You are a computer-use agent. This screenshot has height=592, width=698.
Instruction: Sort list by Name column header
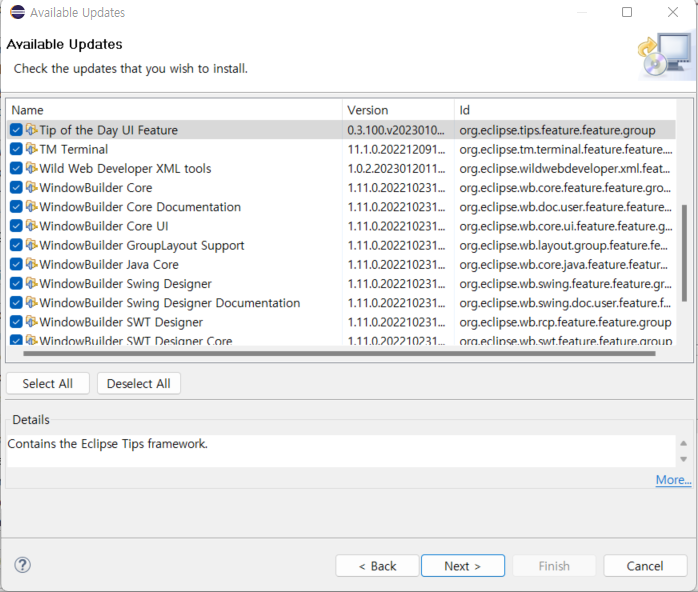pyautogui.click(x=174, y=110)
